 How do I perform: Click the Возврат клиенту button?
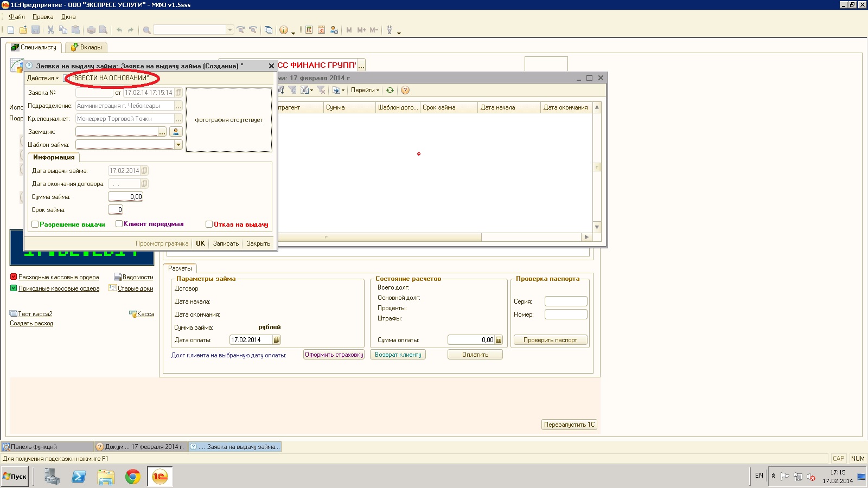[398, 355]
